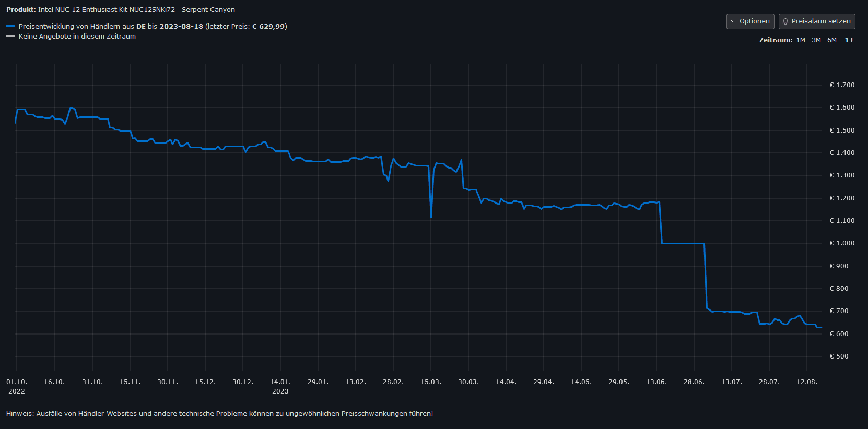
Task: Click the € 1.500 axis label
Action: [842, 130]
